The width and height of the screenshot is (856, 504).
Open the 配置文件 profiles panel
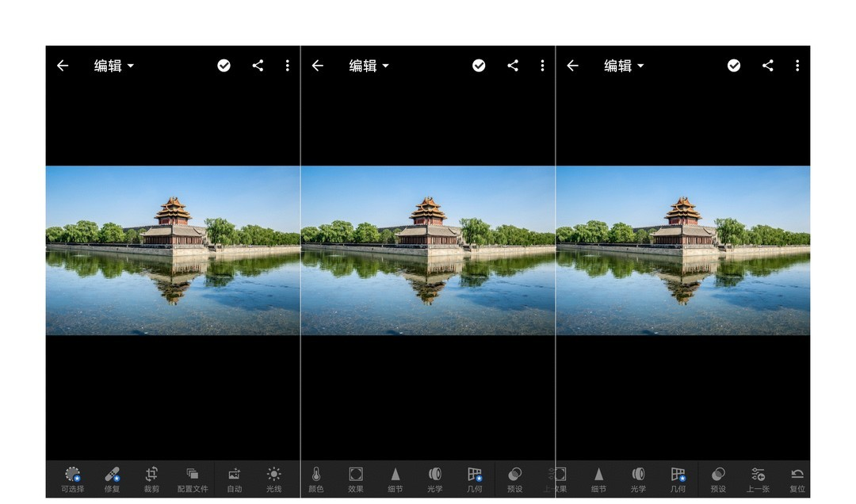(x=193, y=479)
